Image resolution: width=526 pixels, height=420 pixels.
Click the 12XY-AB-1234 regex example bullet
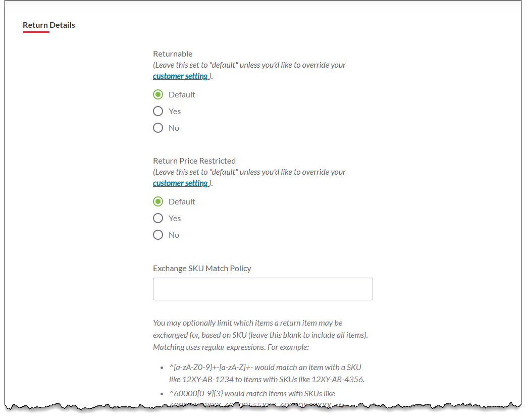[x=266, y=373]
